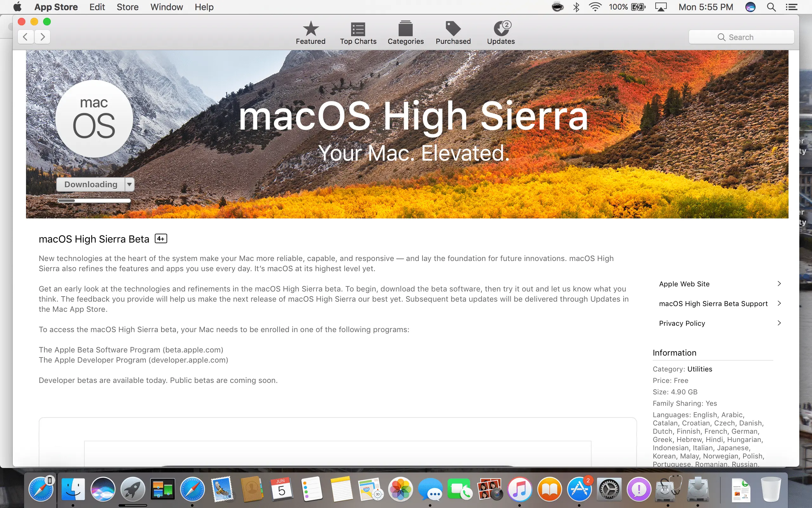
Task: Open Notes from the Dock
Action: click(341, 489)
